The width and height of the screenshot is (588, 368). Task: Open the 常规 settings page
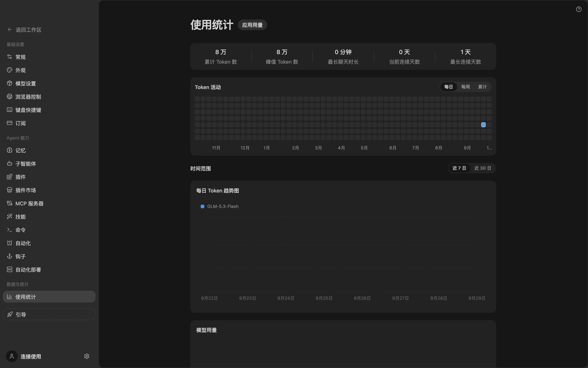coord(49,57)
